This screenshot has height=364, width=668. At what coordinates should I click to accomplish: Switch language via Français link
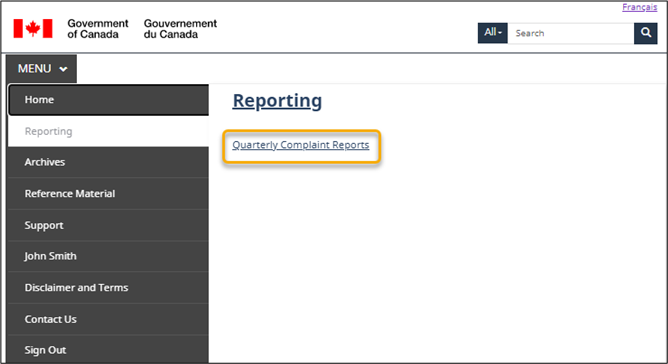639,7
